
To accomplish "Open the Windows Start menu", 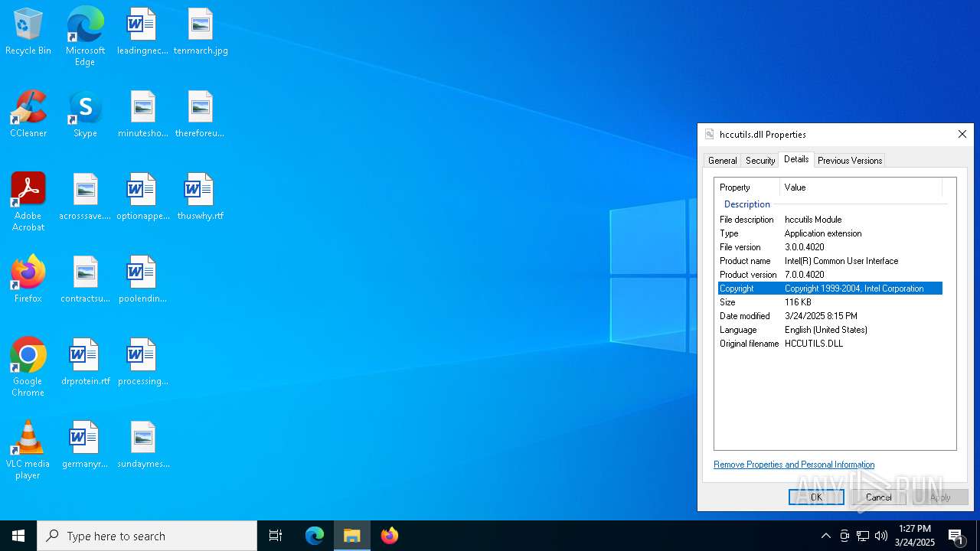I will pyautogui.click(x=18, y=536).
